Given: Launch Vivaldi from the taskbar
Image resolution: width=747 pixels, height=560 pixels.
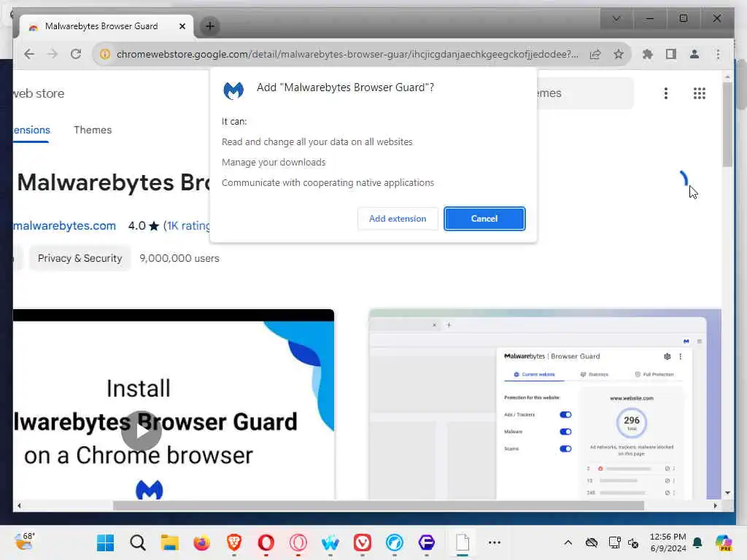Looking at the screenshot, I should (363, 542).
